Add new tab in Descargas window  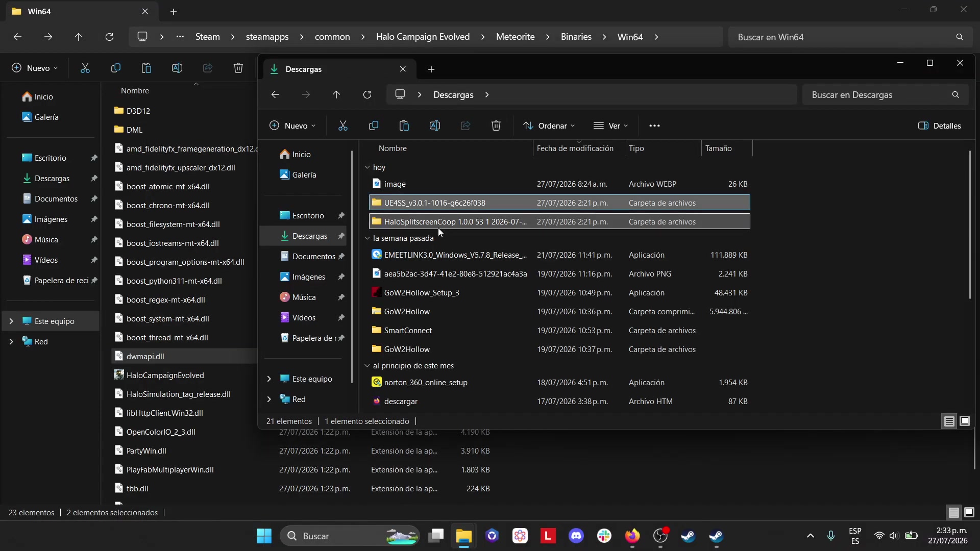(431, 69)
